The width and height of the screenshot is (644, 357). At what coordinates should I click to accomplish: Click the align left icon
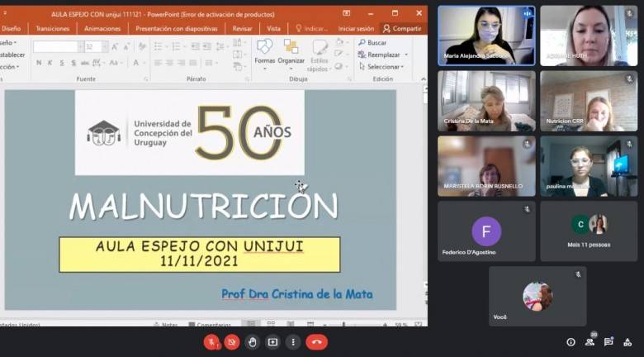coord(159,63)
